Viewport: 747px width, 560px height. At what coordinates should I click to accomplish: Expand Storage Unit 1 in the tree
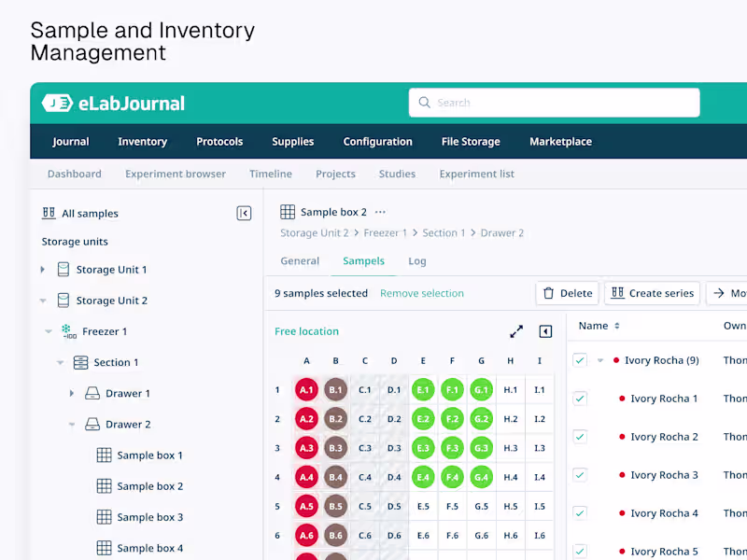click(x=42, y=269)
